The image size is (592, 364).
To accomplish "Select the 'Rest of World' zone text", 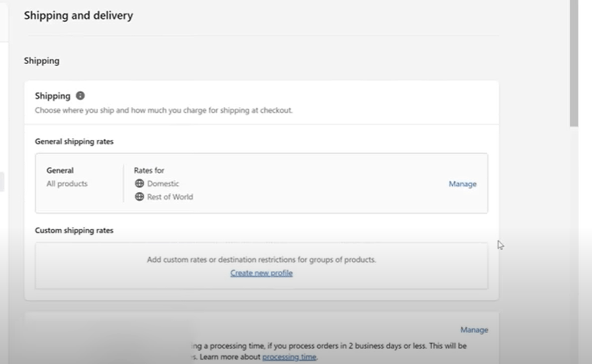I will pos(170,197).
